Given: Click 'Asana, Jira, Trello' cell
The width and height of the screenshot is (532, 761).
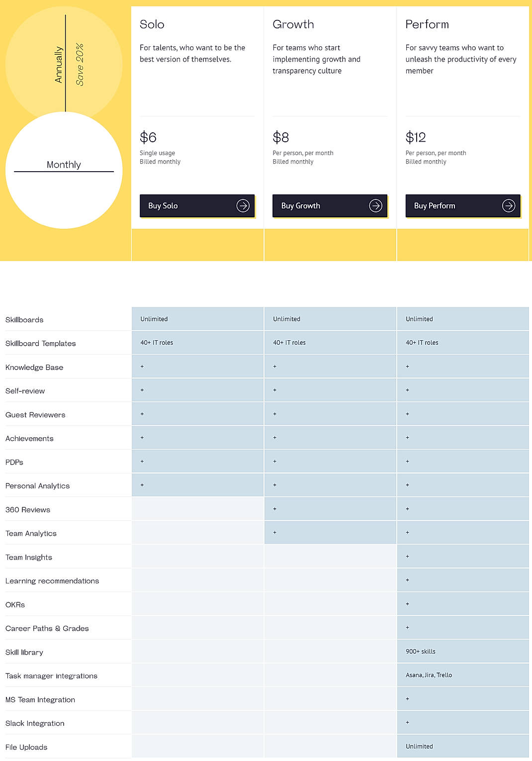Looking at the screenshot, I should click(x=429, y=675).
